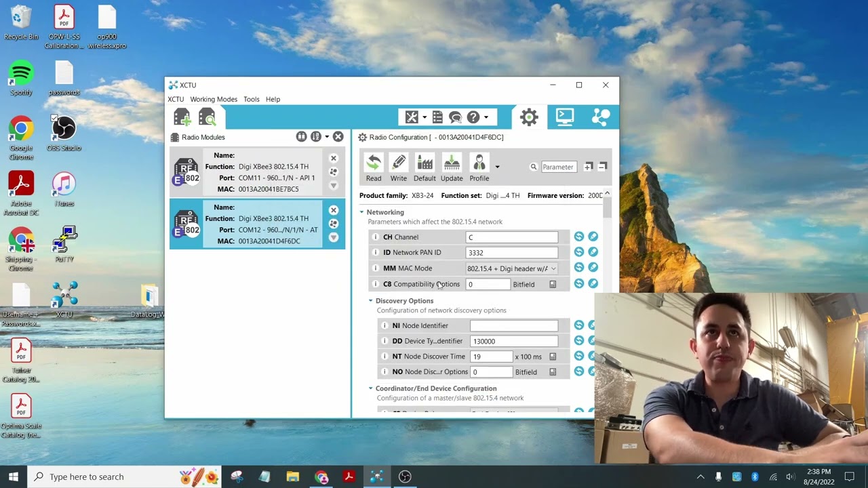Collapse the Networking section
This screenshot has width=868, height=488.
pyautogui.click(x=362, y=212)
